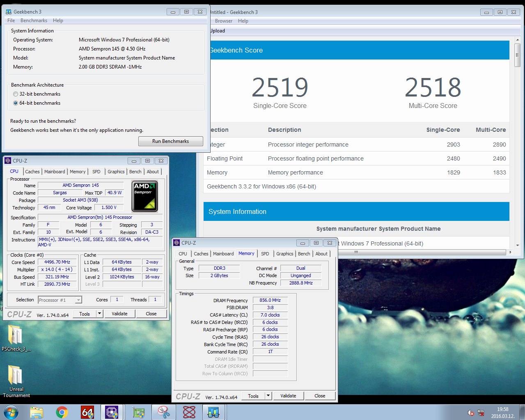Click Close in the CPU-Z processor window
525x420 pixels.
point(151,314)
